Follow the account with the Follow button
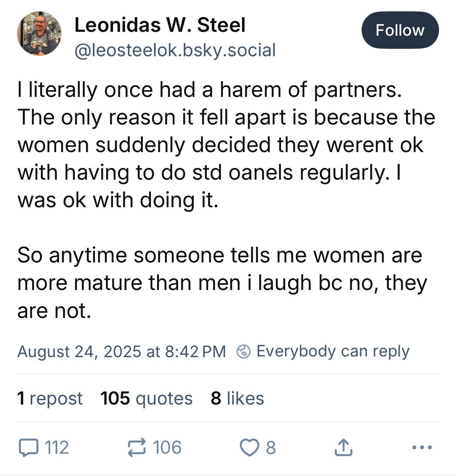 click(x=400, y=30)
